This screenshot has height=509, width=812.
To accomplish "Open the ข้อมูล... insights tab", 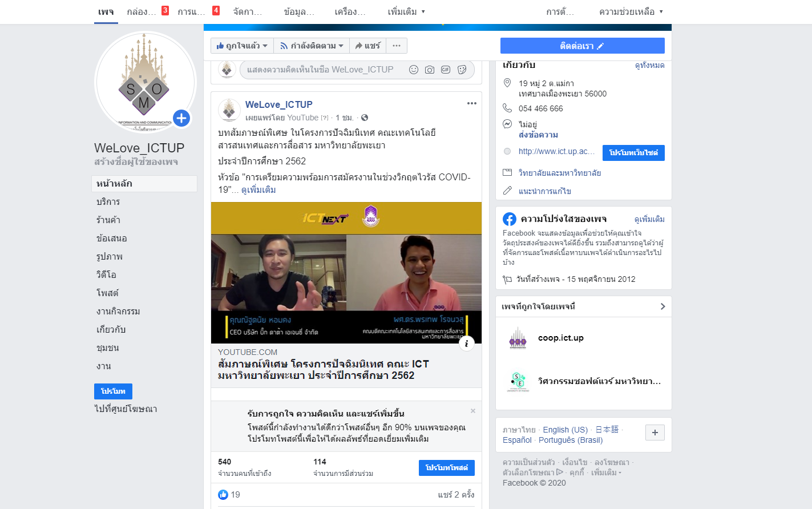I will click(x=299, y=11).
